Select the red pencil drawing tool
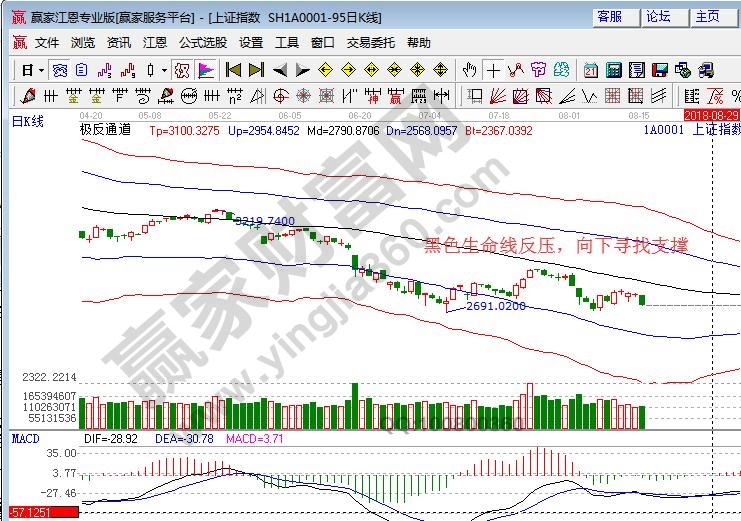 click(x=27, y=96)
